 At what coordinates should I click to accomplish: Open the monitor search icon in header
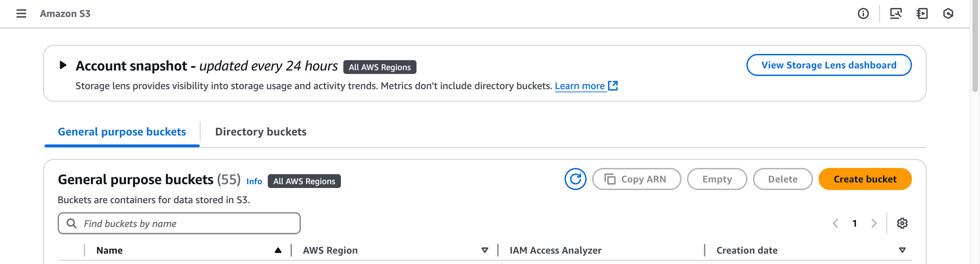coord(895,14)
